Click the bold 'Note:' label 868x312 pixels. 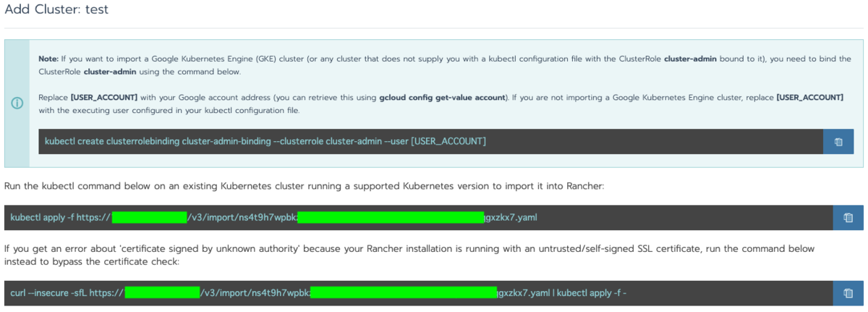pos(50,59)
